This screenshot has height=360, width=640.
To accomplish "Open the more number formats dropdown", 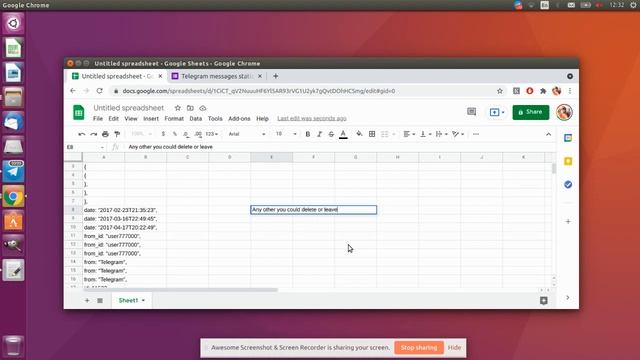I will click(211, 134).
